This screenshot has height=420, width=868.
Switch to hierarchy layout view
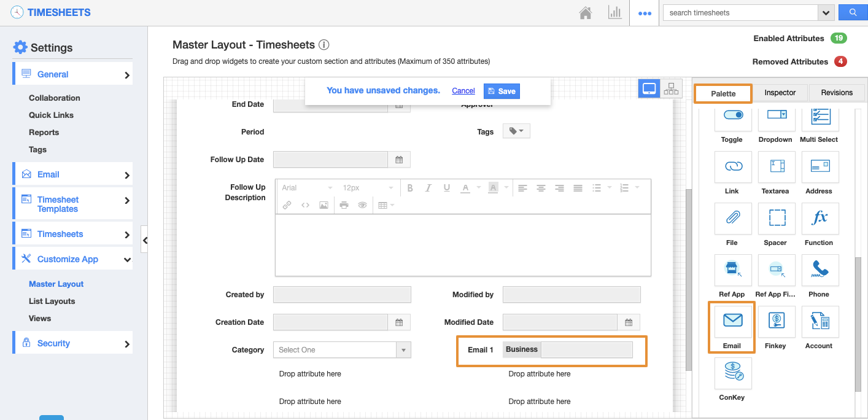tap(671, 89)
